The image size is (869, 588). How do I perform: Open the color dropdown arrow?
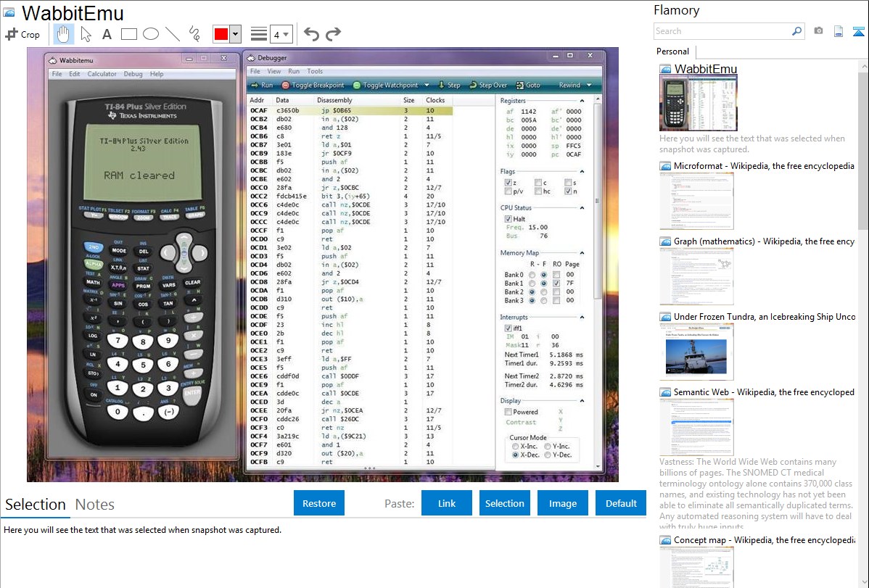(x=236, y=34)
